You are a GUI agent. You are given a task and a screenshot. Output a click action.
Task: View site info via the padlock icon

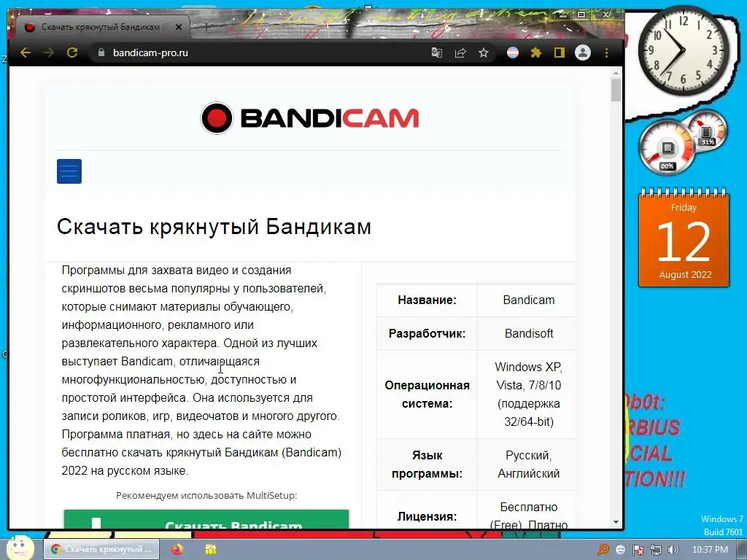(101, 52)
